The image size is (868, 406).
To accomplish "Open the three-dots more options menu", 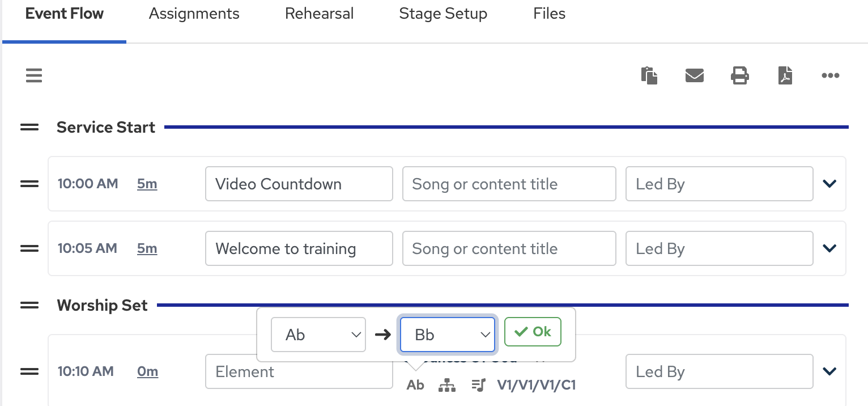I will click(x=830, y=75).
